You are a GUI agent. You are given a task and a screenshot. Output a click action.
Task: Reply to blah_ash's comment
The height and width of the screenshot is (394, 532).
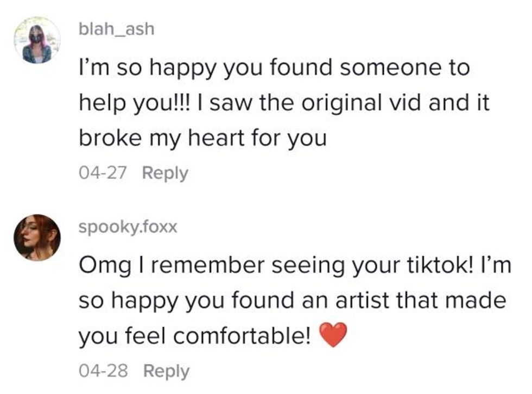pos(165,173)
